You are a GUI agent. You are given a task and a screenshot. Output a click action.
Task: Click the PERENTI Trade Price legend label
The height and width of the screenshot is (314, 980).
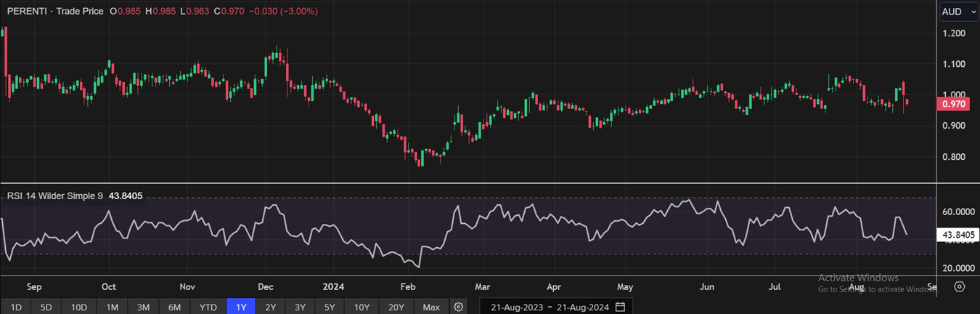55,12
